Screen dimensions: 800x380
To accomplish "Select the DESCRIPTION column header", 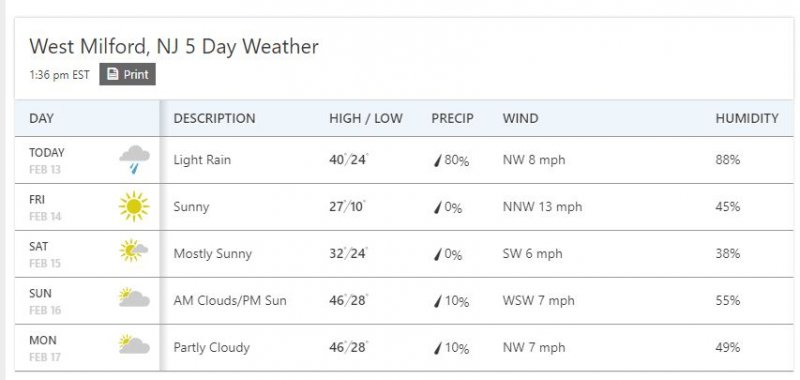I will coord(214,118).
